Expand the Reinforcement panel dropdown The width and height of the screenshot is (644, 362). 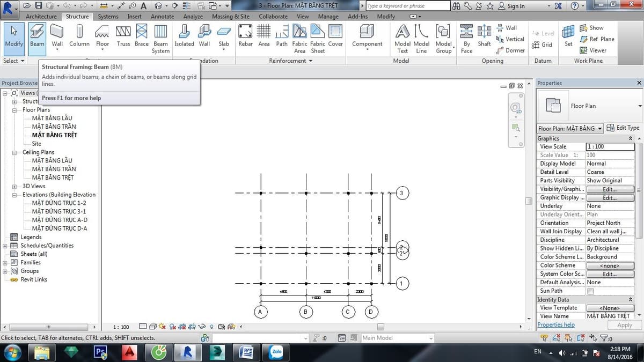tap(291, 61)
